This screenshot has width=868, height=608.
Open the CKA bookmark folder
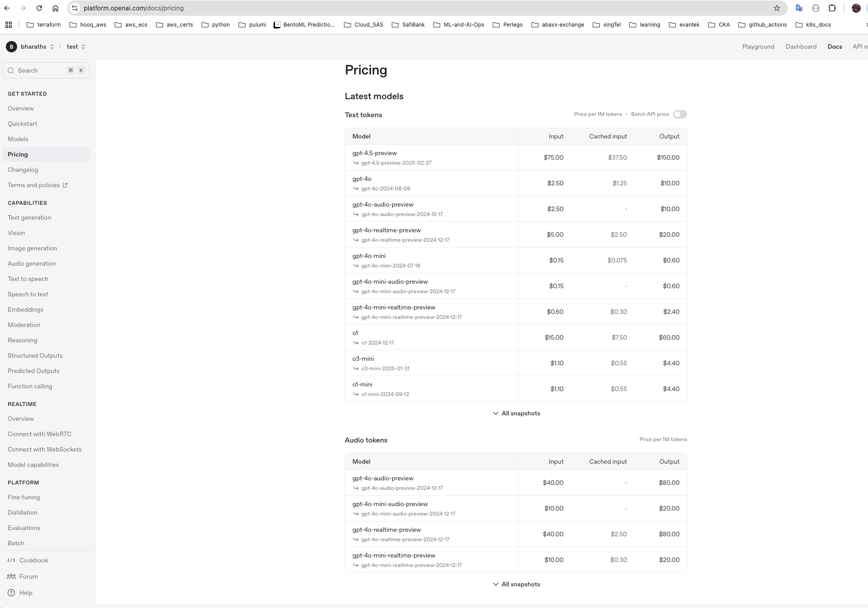click(719, 25)
